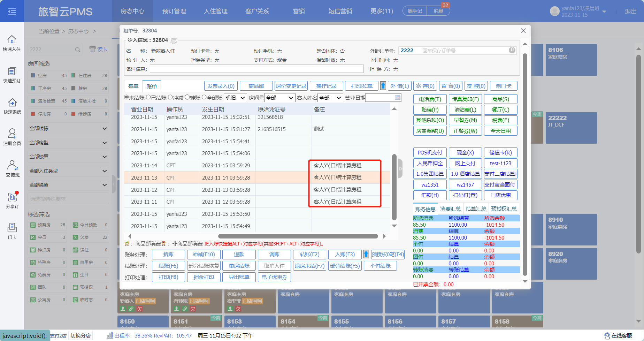The image size is (644, 341).
Task: Expand the 全部渠道 dropdown
Action: (x=68, y=185)
